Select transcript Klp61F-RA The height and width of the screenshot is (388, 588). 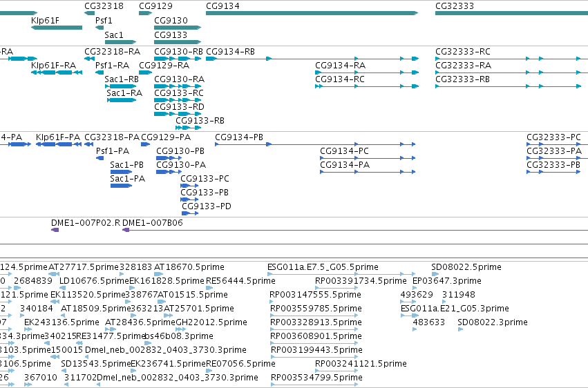57,72
